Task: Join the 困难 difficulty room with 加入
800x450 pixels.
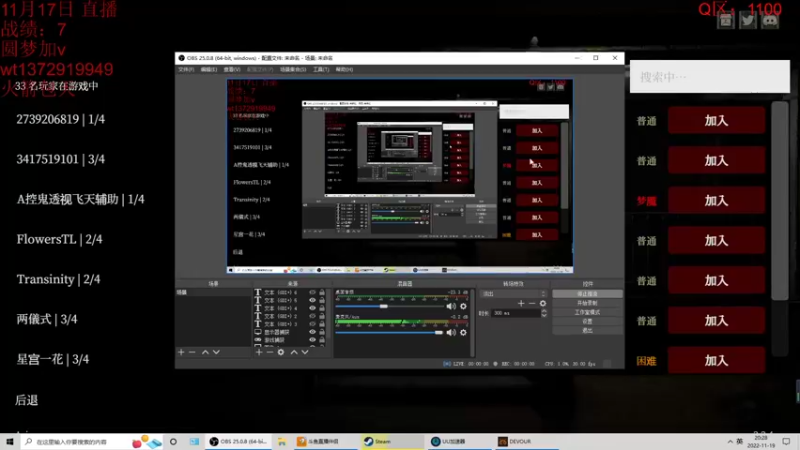Action: coord(716,361)
